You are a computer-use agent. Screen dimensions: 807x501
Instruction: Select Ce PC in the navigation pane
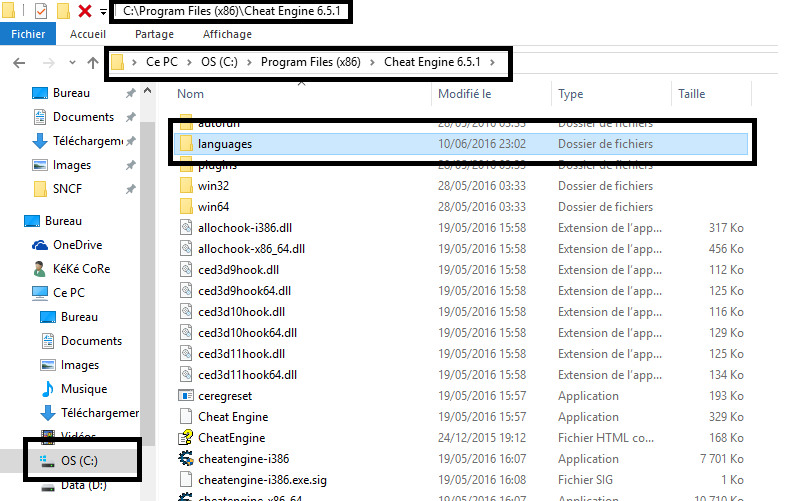pyautogui.click(x=68, y=292)
